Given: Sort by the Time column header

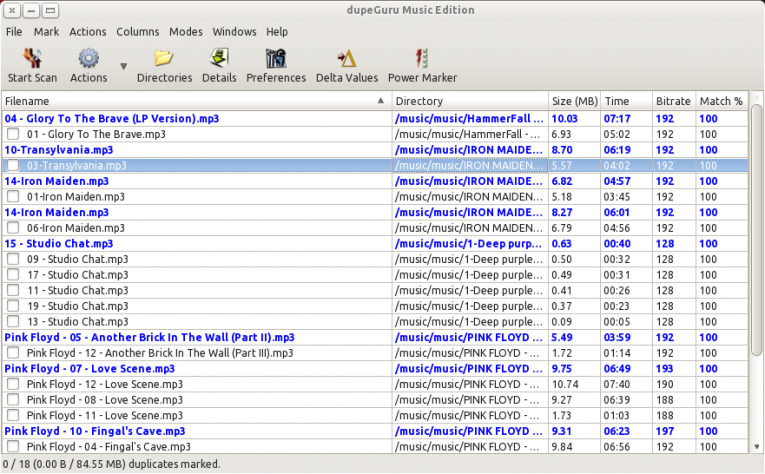Looking at the screenshot, I should (x=626, y=101).
